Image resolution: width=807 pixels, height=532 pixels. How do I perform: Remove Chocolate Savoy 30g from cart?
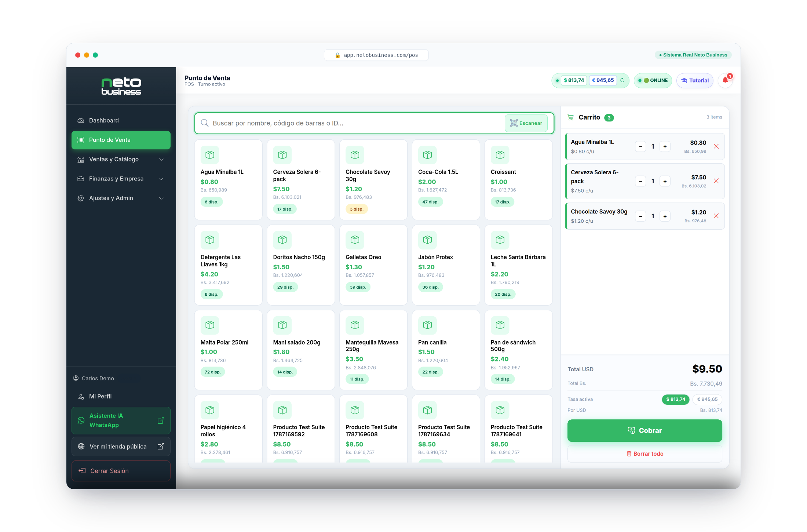[716, 216]
